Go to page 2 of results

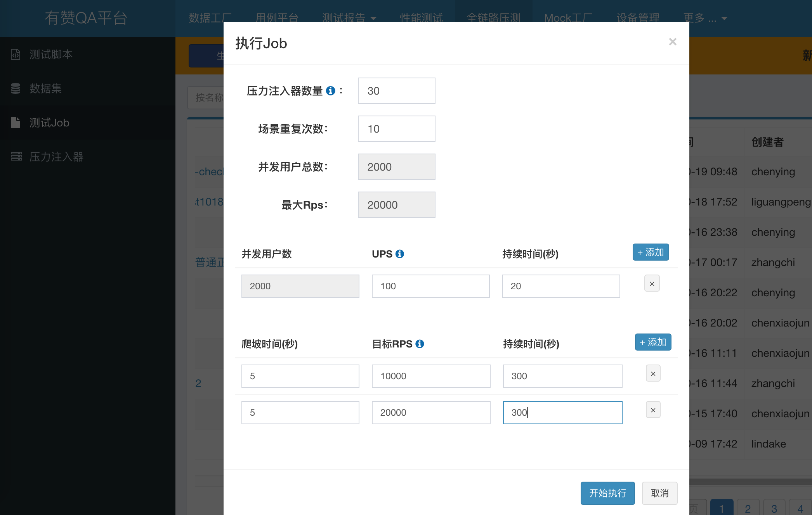pyautogui.click(x=748, y=508)
